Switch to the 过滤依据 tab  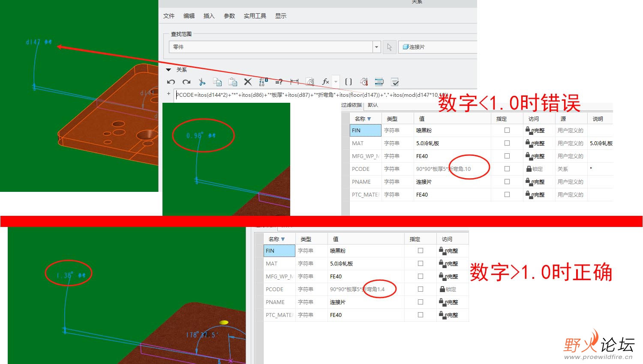click(x=352, y=105)
